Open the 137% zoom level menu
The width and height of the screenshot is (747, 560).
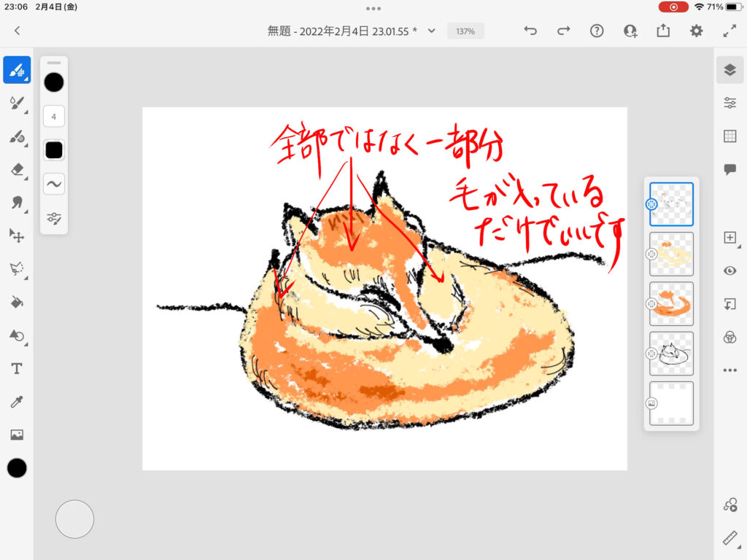[x=465, y=31]
